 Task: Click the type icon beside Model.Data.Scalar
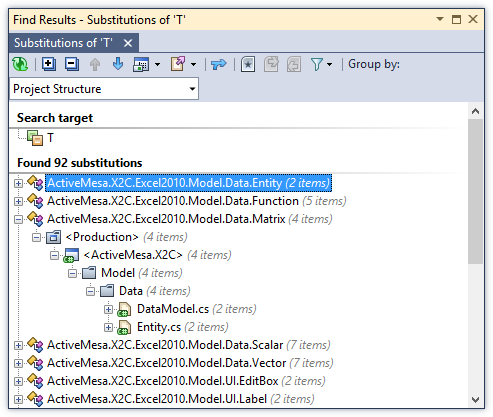coord(35,345)
